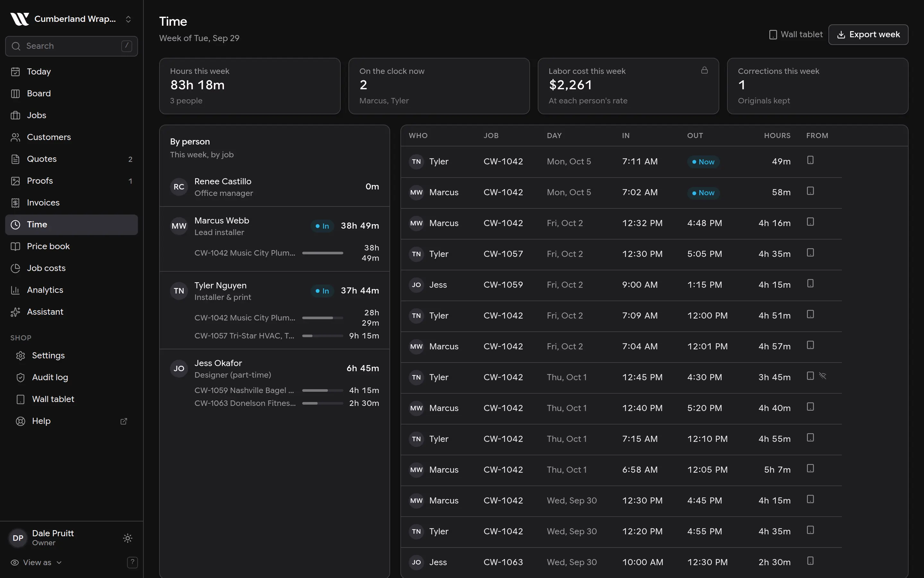This screenshot has height=578, width=924.
Task: Click the CW-1063 job cell for Jess
Action: [x=503, y=562]
